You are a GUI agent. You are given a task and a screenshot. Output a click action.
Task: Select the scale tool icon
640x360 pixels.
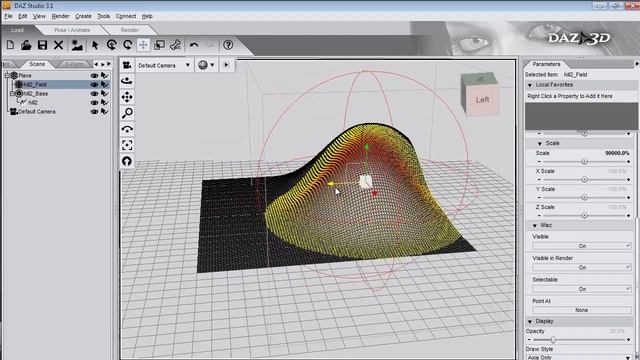tap(159, 45)
